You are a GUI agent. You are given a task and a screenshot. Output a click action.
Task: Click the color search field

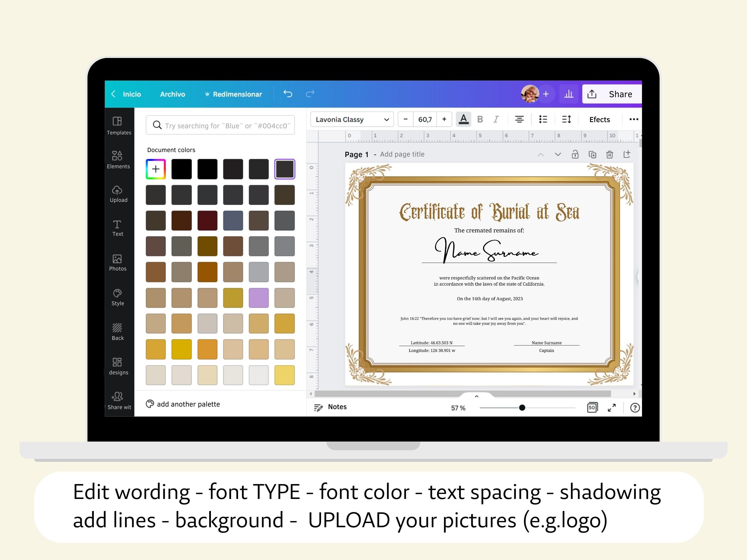tap(220, 125)
